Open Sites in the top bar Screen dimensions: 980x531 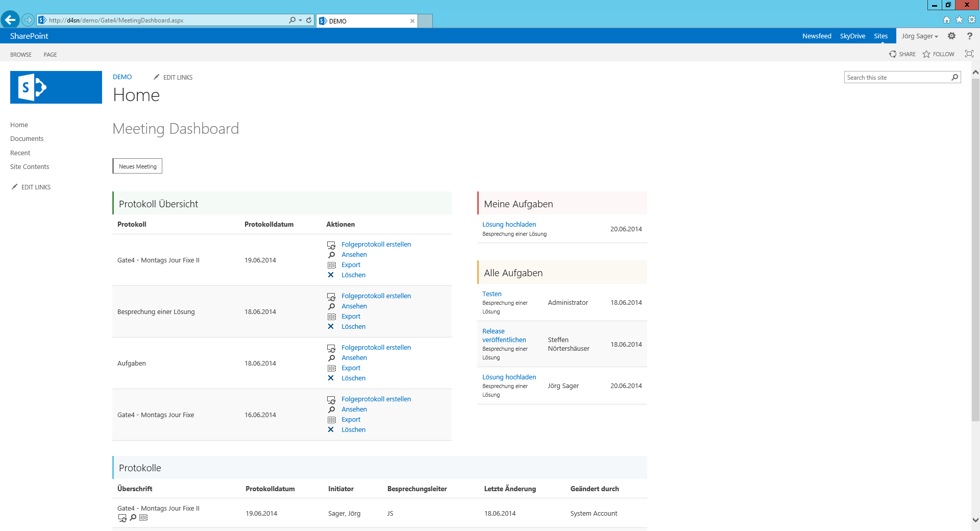click(x=880, y=36)
